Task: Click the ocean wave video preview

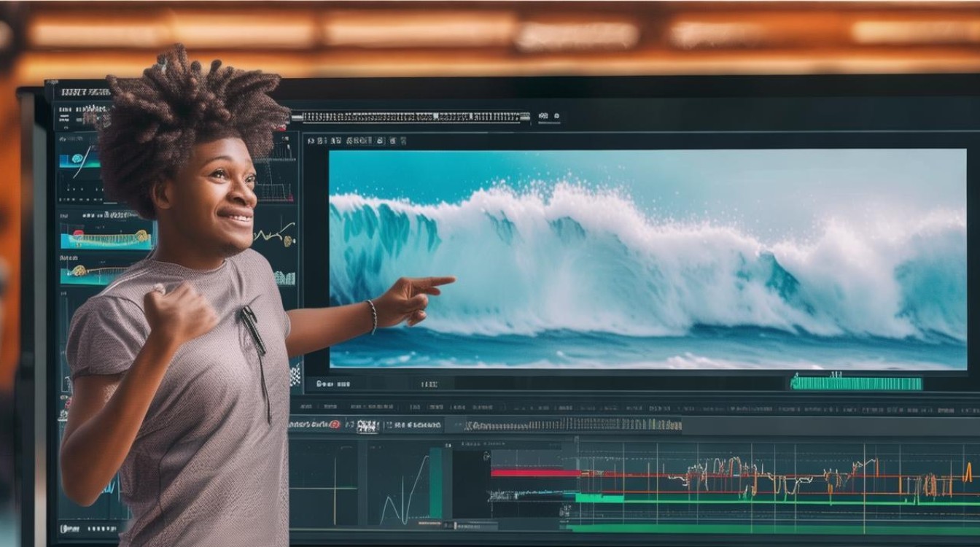Action: [647, 259]
